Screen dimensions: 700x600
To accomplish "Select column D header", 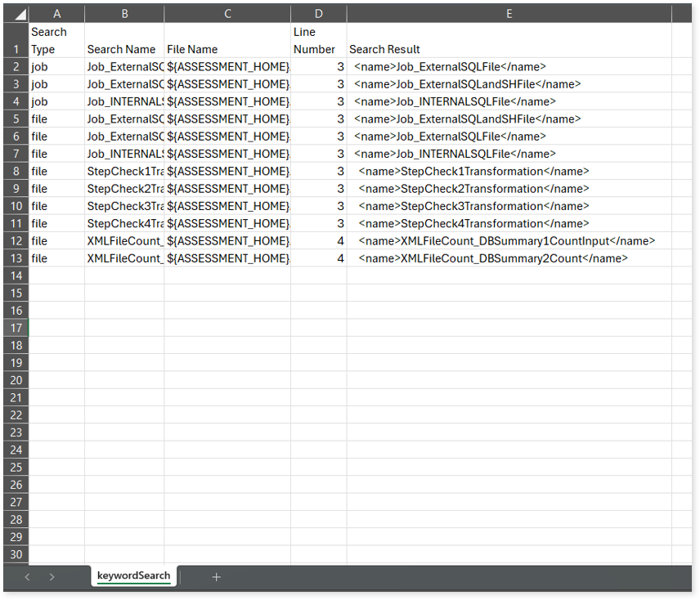I will click(318, 14).
